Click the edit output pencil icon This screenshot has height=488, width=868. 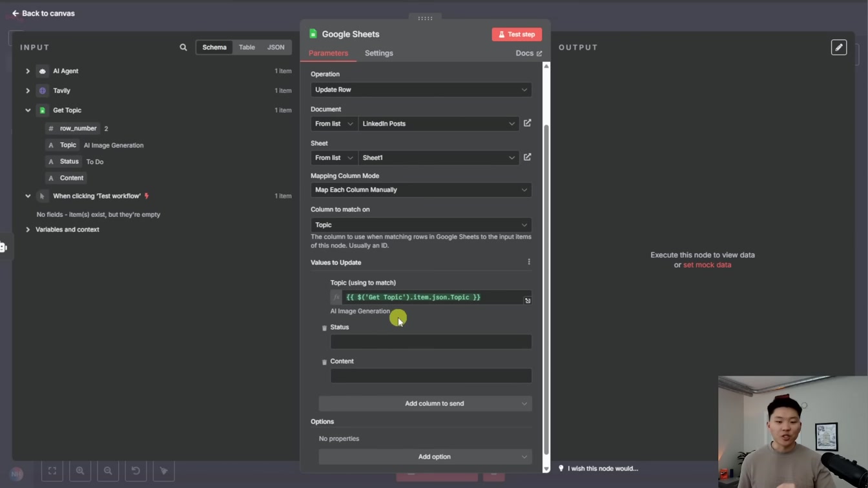pos(839,47)
